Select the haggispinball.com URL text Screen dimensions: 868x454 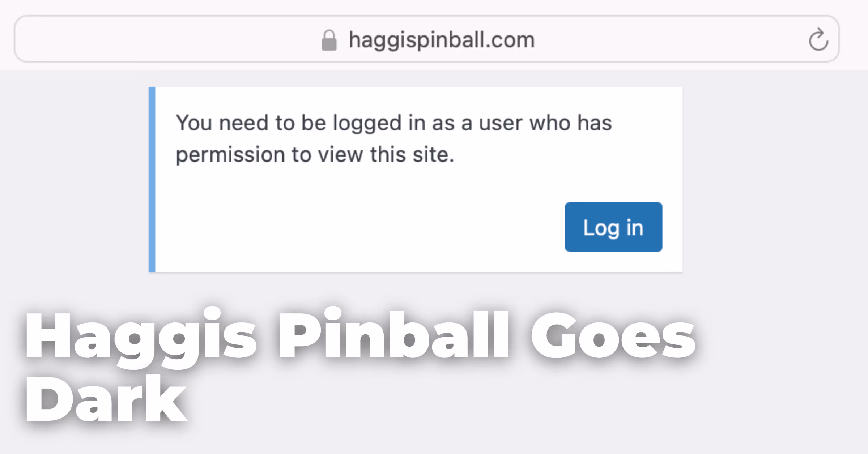[442, 40]
